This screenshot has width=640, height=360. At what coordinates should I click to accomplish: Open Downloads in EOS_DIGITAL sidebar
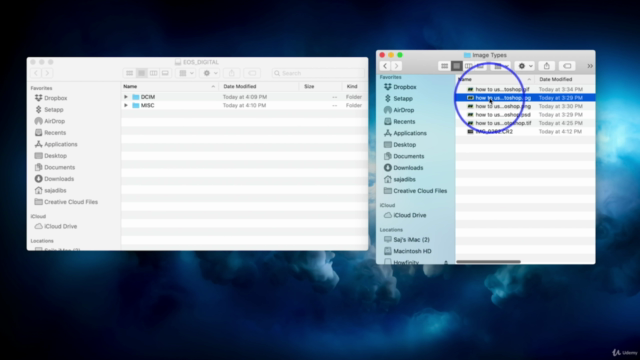54,179
